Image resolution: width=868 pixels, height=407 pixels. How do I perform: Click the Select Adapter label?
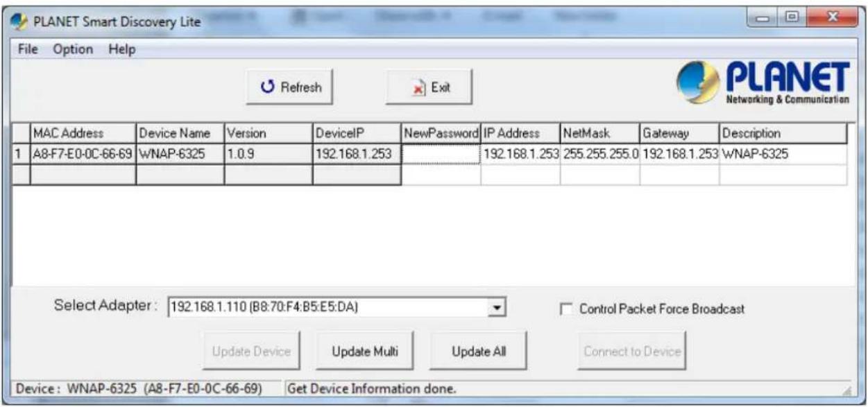106,306
